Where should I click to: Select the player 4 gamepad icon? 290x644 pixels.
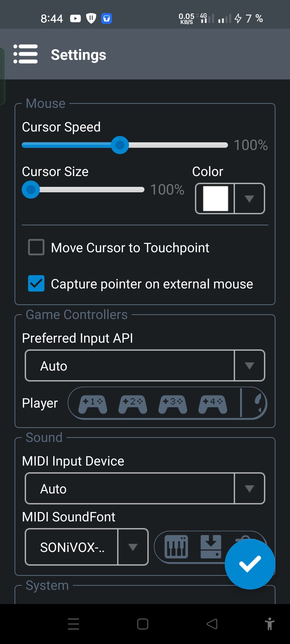(x=213, y=404)
